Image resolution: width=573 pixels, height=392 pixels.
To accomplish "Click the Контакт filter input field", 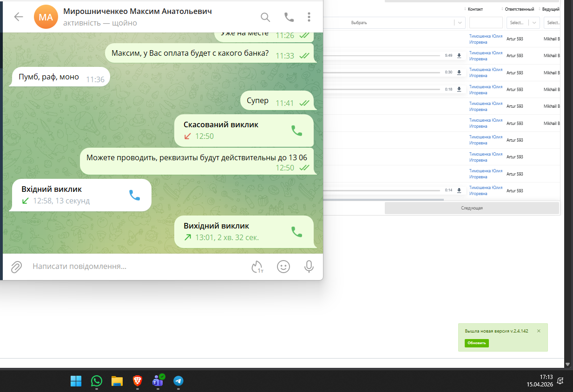I will pos(486,23).
